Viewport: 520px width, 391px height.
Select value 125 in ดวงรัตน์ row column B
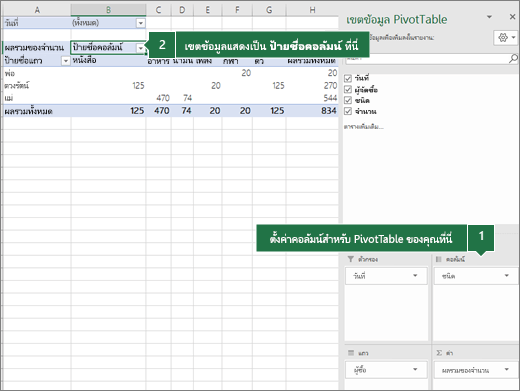108,86
